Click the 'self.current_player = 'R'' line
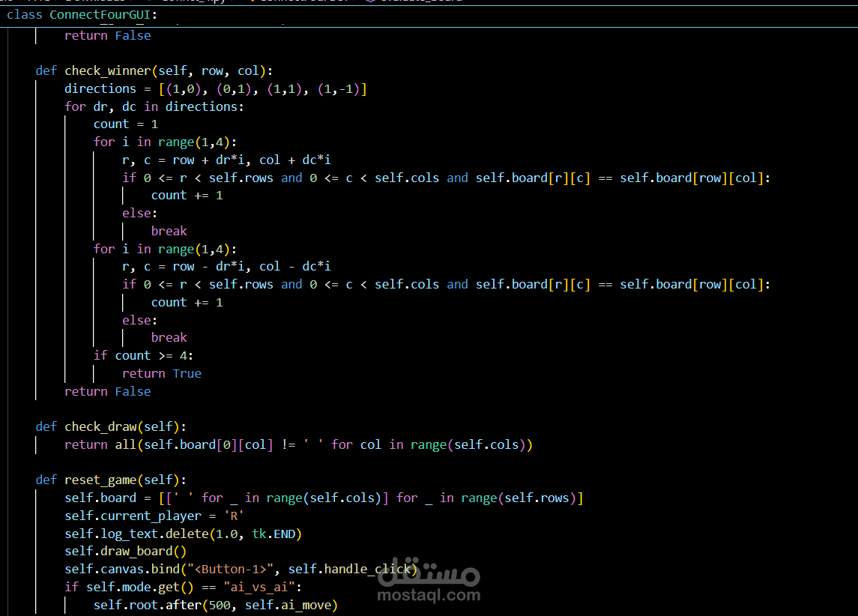 154,516
